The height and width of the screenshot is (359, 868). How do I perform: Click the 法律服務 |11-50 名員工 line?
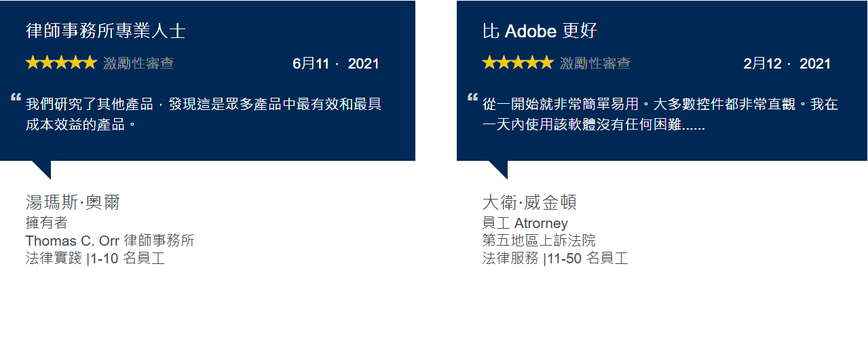(555, 259)
